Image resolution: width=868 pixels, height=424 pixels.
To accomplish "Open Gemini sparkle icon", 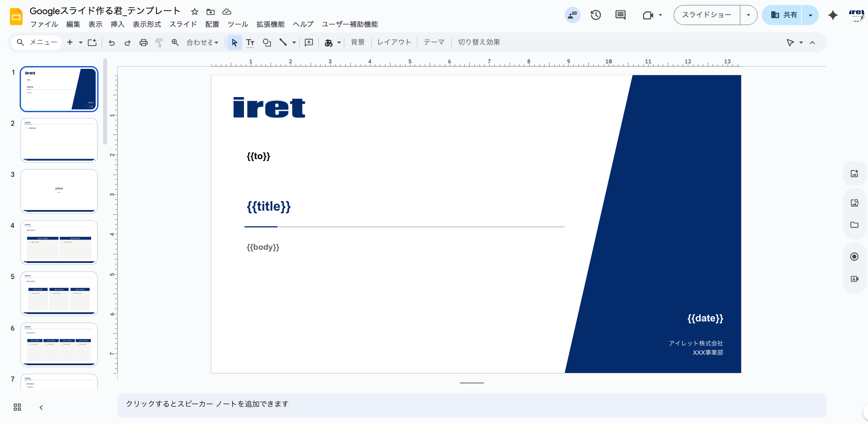I will point(833,15).
